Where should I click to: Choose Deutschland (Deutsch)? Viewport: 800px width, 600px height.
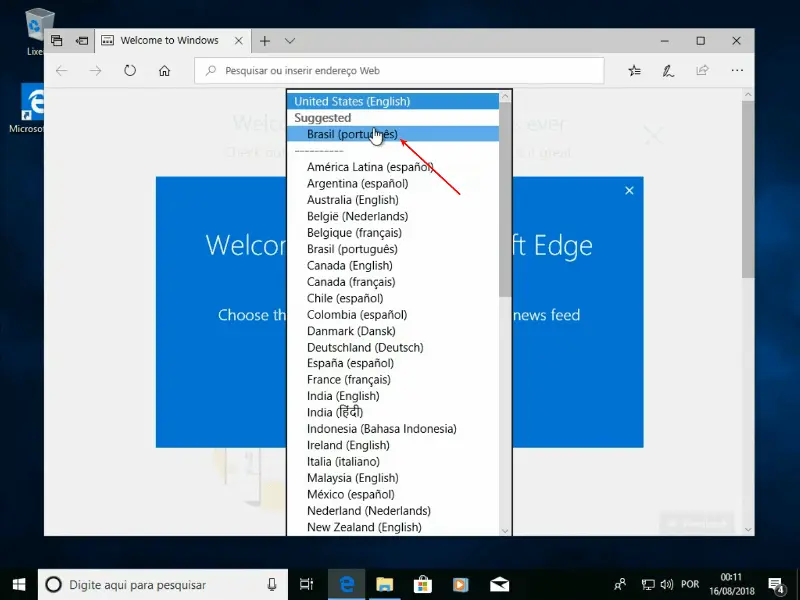click(393, 347)
